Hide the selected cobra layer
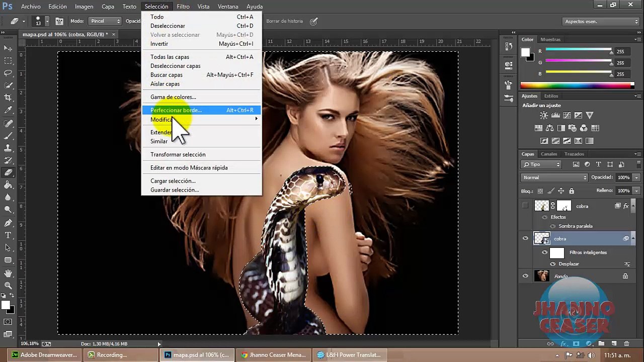The width and height of the screenshot is (644, 362). (525, 239)
